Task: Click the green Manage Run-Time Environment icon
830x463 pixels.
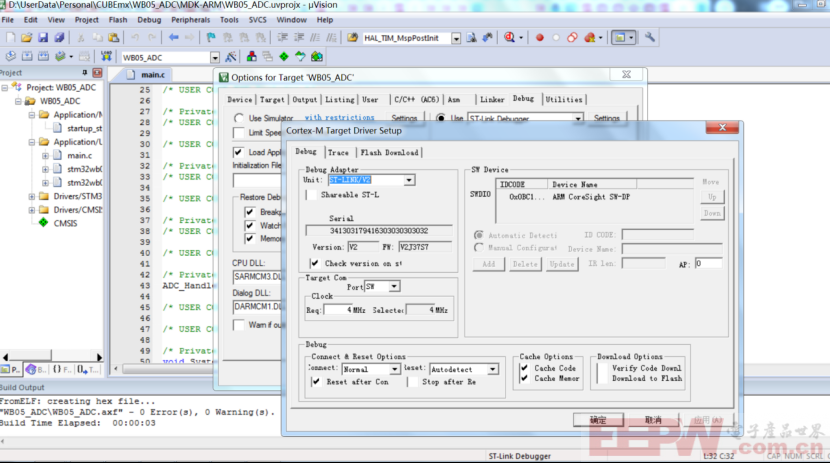Action: click(284, 57)
